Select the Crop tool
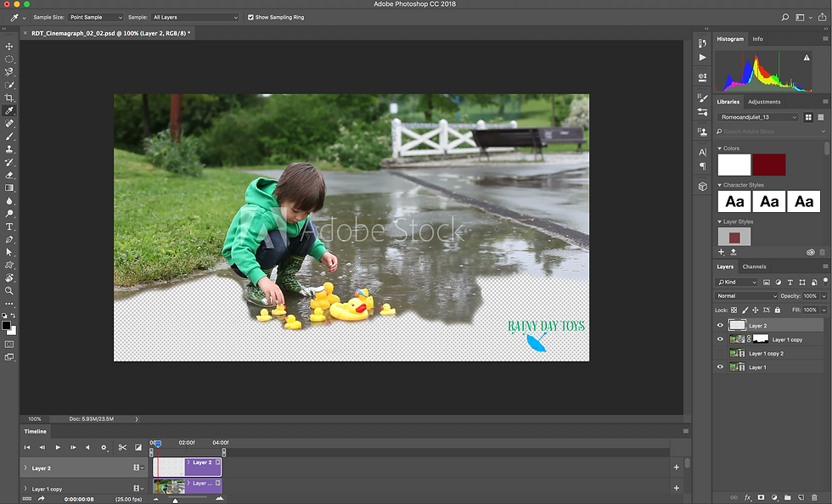Image resolution: width=832 pixels, height=504 pixels. click(x=9, y=98)
